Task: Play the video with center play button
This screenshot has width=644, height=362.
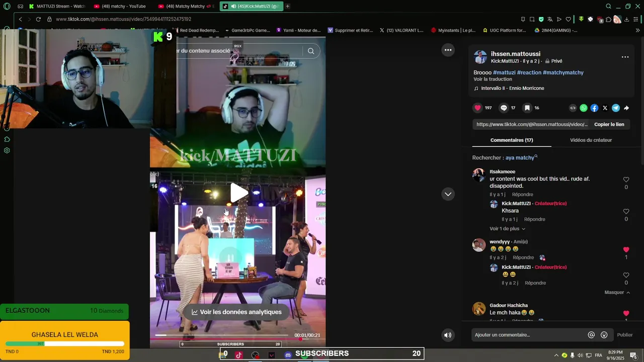Action: click(x=239, y=193)
